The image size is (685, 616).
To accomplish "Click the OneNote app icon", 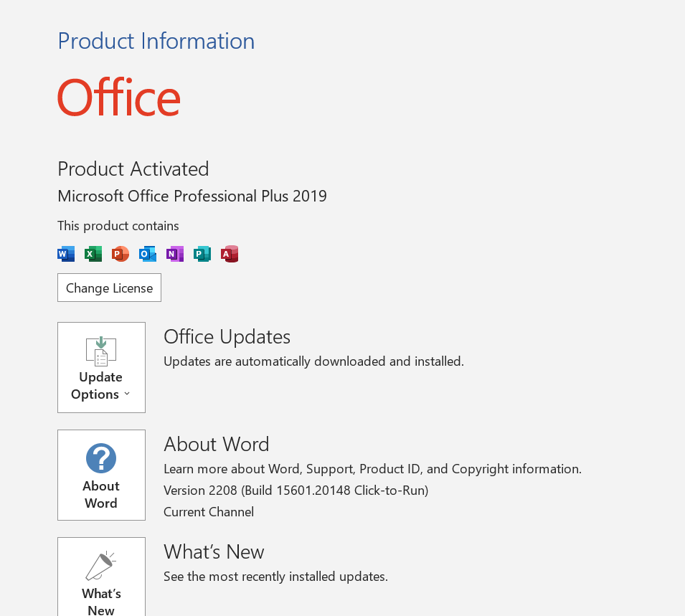I will pos(174,253).
